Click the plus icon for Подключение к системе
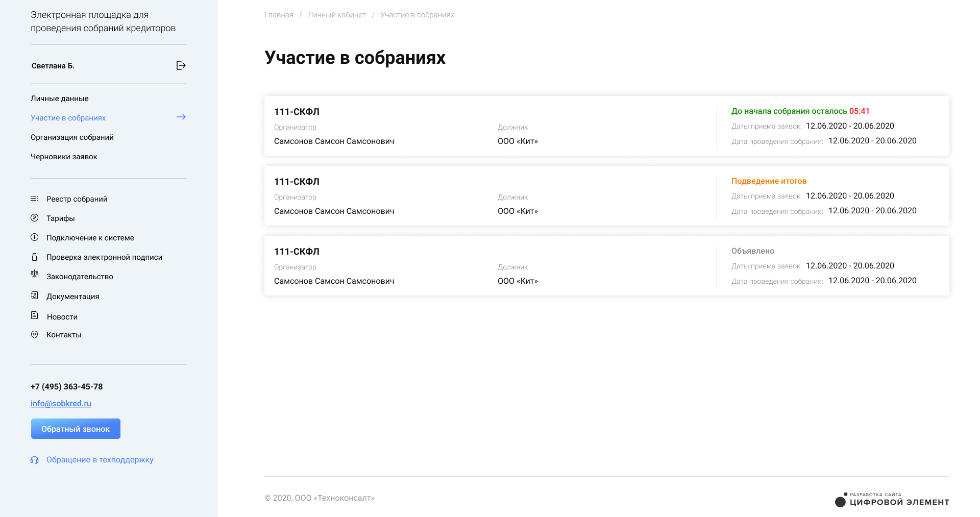 coord(34,237)
